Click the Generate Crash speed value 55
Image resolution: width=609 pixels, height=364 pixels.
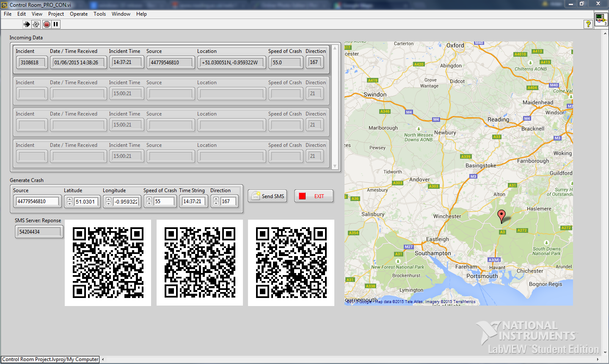coord(164,201)
